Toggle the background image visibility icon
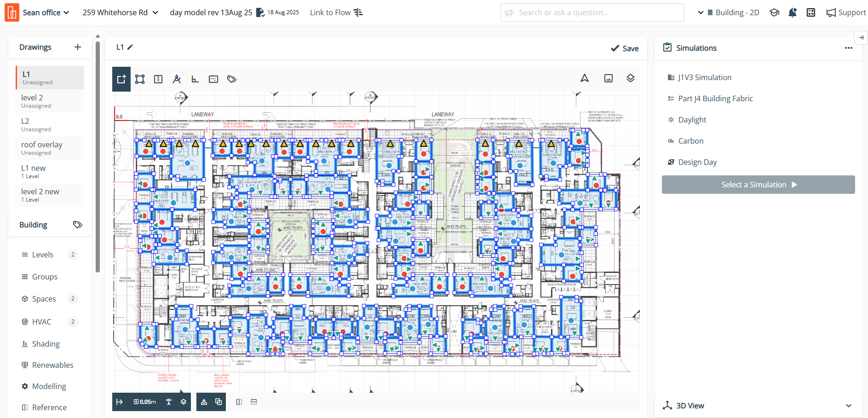 click(608, 78)
